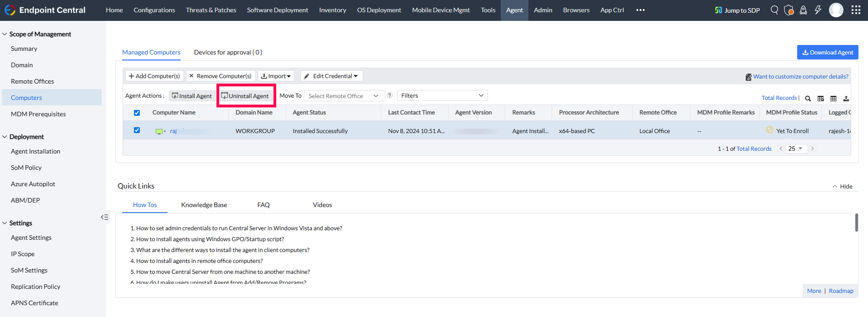Viewport: 868px width, 317px height.
Task: Uncheck the raj computer row checkbox
Action: coord(137,130)
